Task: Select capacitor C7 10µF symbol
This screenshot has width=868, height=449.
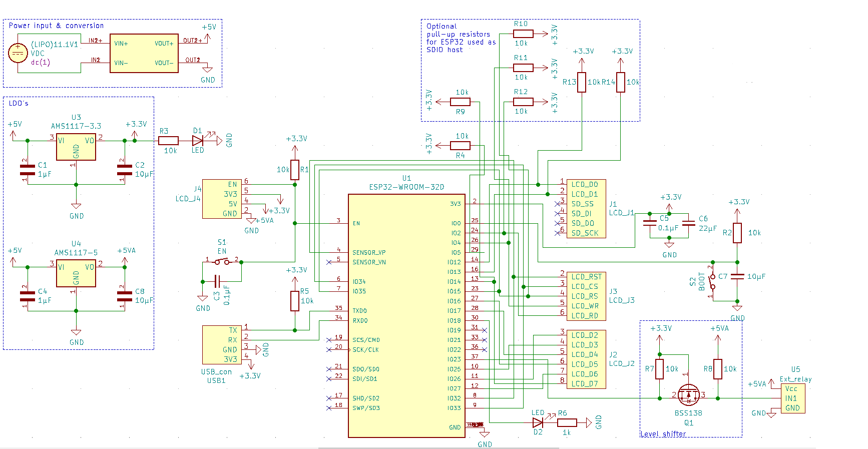Action: coord(737,277)
